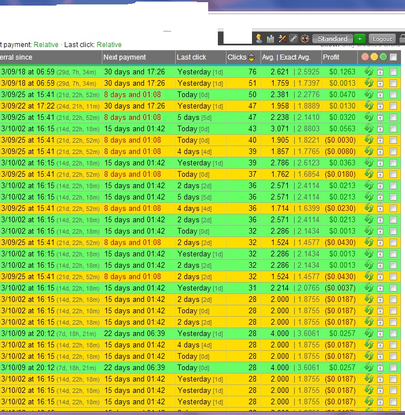Click the exact average 2.5925

click(308, 72)
